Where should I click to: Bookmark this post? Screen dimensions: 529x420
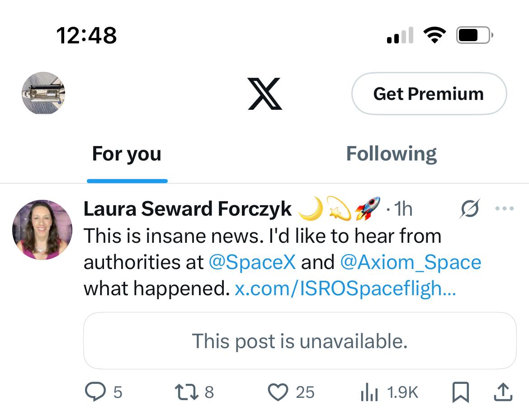point(461,392)
